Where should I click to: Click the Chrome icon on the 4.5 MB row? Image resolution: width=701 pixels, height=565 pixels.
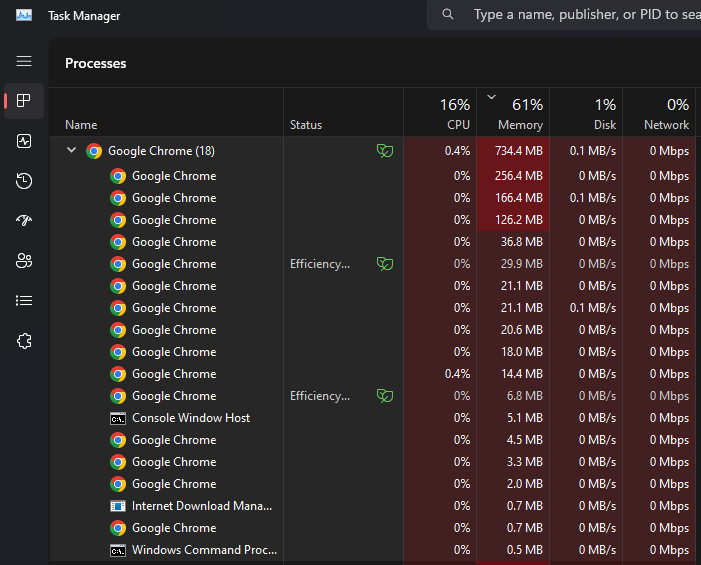pyautogui.click(x=118, y=440)
